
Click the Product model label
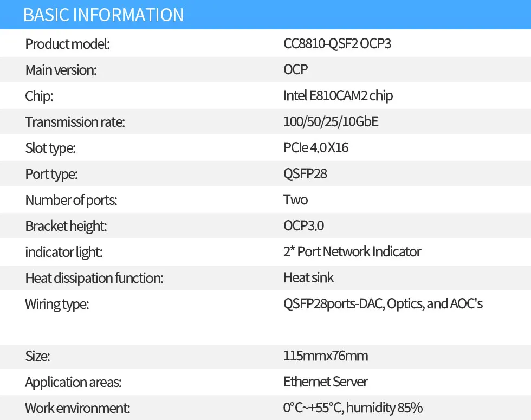[68, 44]
